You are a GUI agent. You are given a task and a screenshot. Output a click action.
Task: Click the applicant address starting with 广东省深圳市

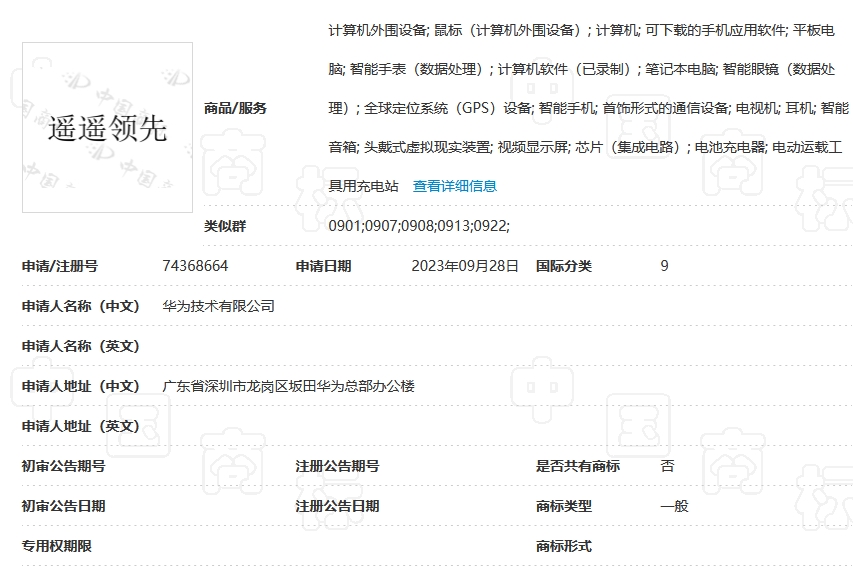tap(288, 386)
